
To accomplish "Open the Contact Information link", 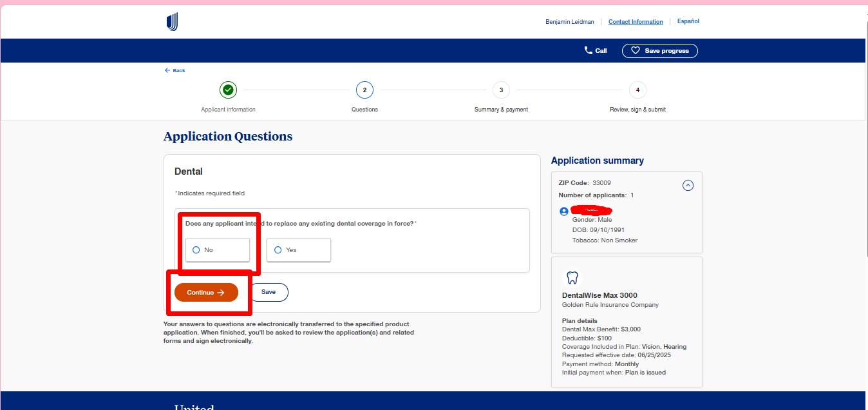I will pyautogui.click(x=636, y=22).
